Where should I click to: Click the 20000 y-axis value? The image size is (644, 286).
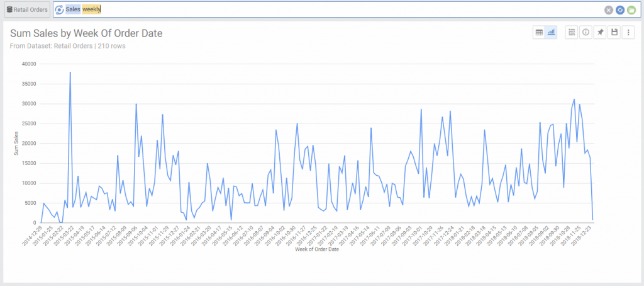pos(29,144)
